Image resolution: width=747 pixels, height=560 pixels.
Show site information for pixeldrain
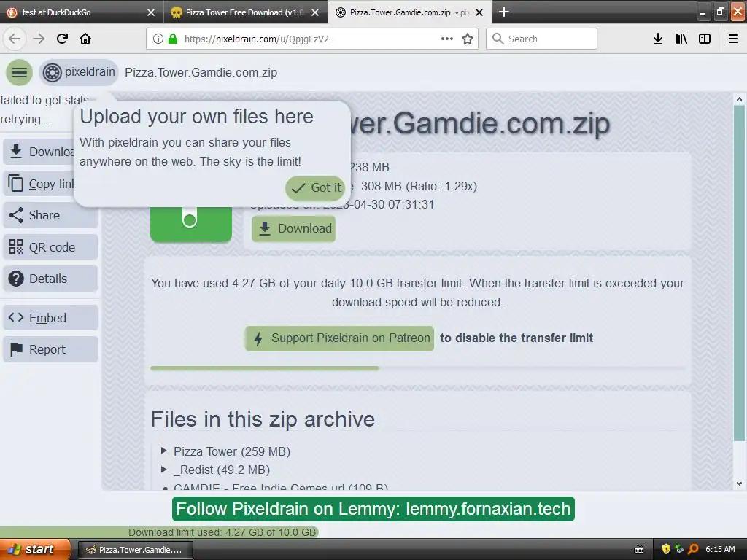[x=158, y=39]
